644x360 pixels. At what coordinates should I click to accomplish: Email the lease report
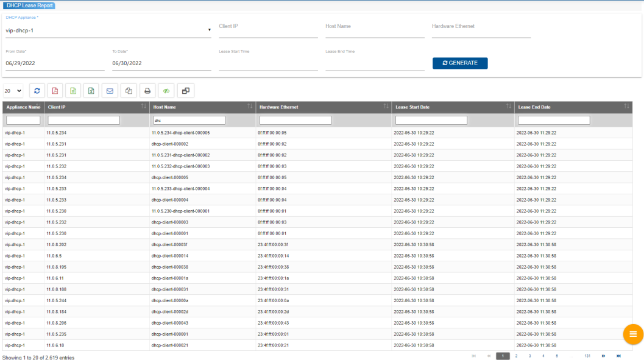click(110, 91)
